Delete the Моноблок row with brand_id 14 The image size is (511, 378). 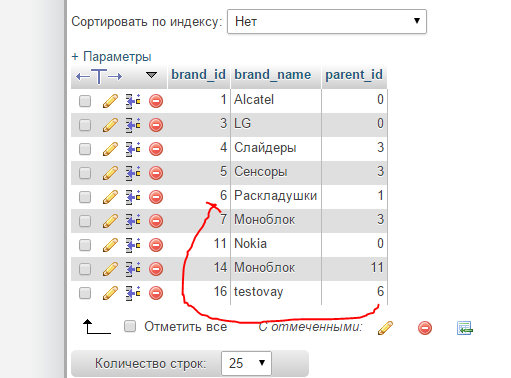pos(156,269)
